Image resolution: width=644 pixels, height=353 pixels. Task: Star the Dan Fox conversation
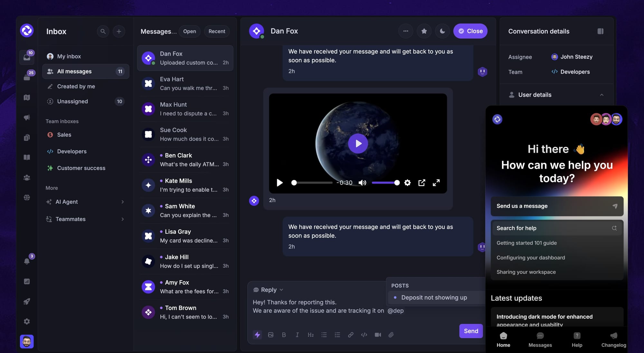click(x=424, y=31)
